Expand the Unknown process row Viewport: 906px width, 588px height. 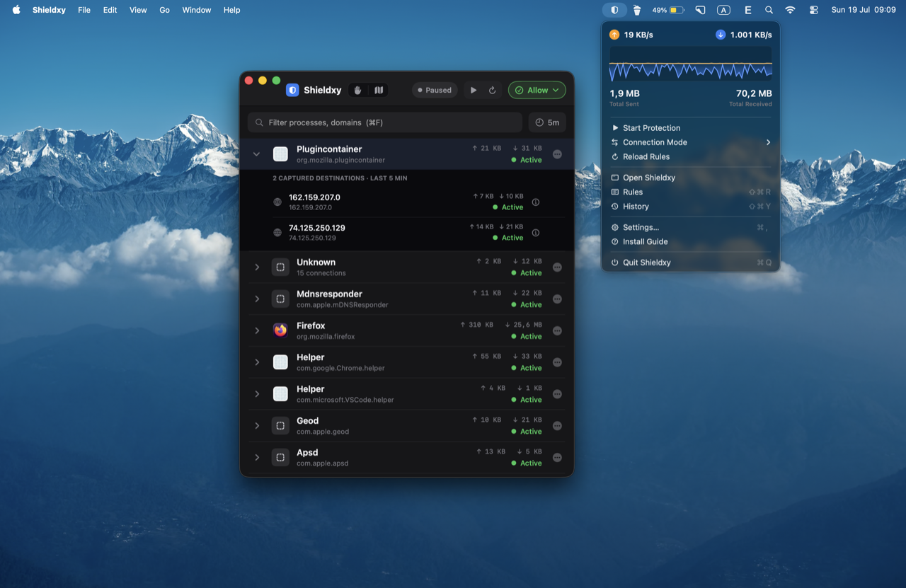coord(257,267)
